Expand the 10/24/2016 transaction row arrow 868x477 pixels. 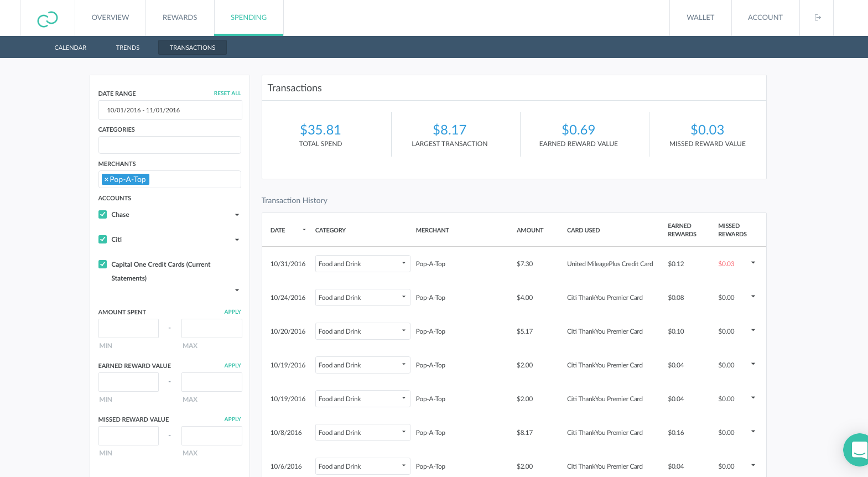coord(753,297)
